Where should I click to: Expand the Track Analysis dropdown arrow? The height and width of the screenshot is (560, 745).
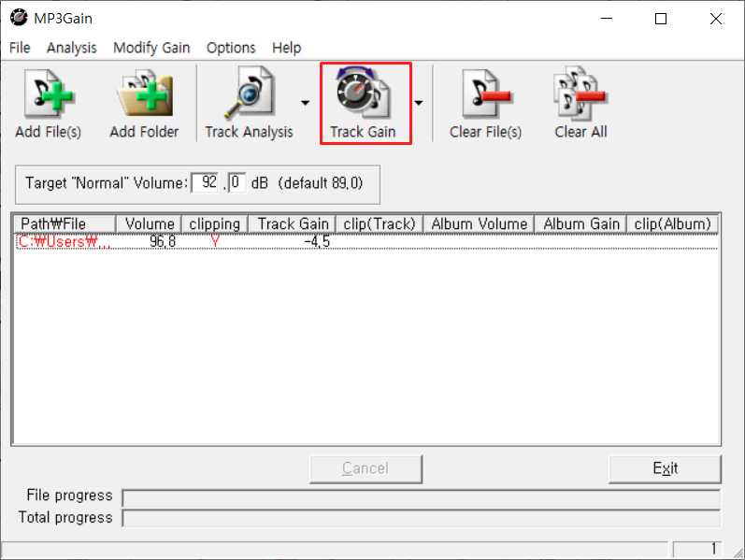click(305, 103)
